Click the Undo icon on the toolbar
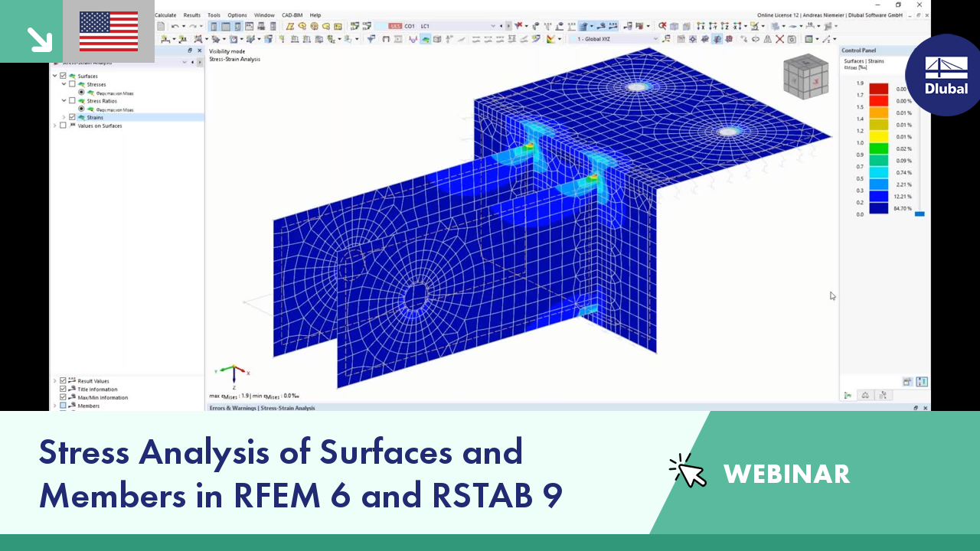This screenshot has height=551, width=980. pyautogui.click(x=175, y=26)
